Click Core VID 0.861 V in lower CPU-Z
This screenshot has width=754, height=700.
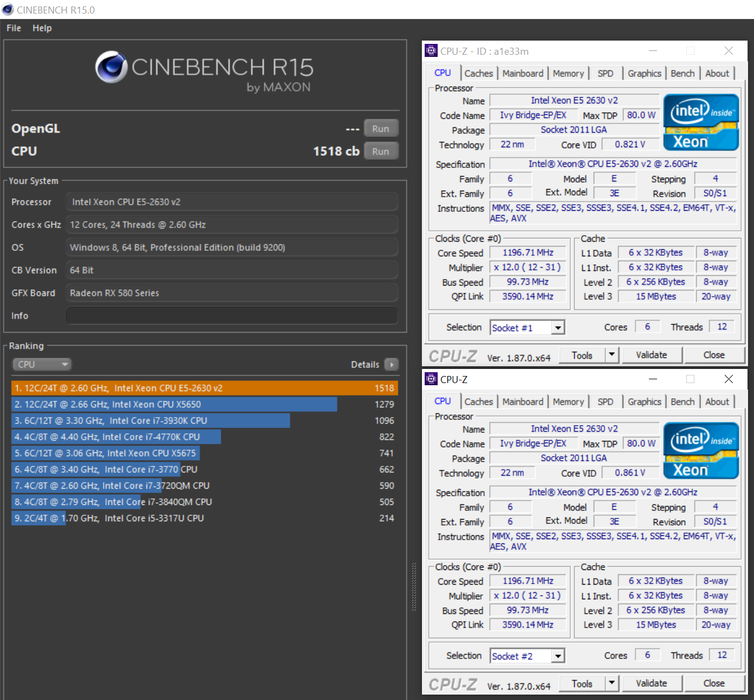(x=630, y=473)
